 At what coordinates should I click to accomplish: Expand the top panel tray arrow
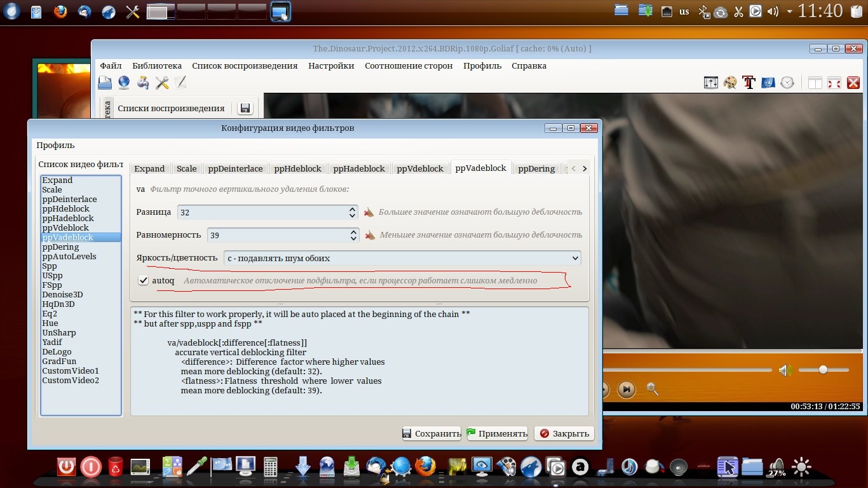[x=790, y=11]
